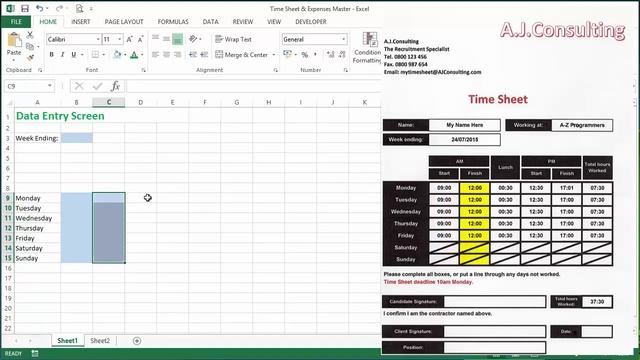Click the Data Entry Screen heading cell
Viewport: 640px width, 360px height.
(x=60, y=116)
